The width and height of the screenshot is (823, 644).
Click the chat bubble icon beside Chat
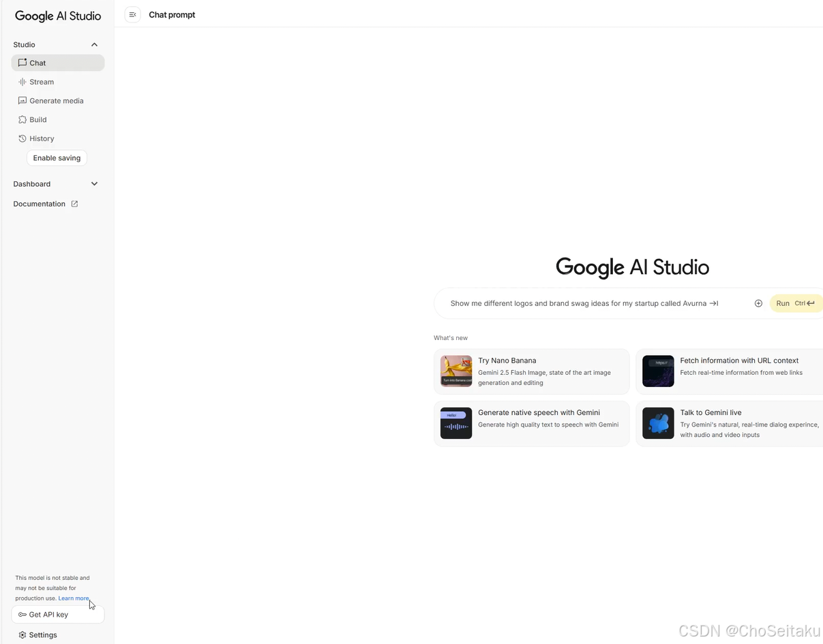coord(23,63)
